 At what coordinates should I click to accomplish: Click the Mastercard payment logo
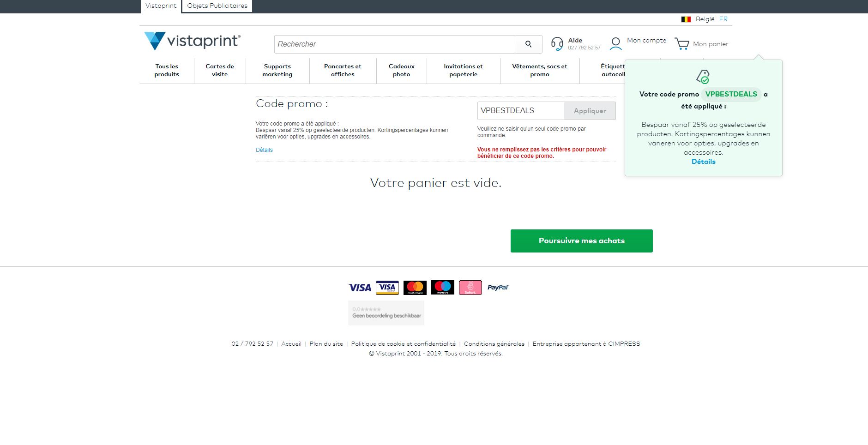coord(415,288)
